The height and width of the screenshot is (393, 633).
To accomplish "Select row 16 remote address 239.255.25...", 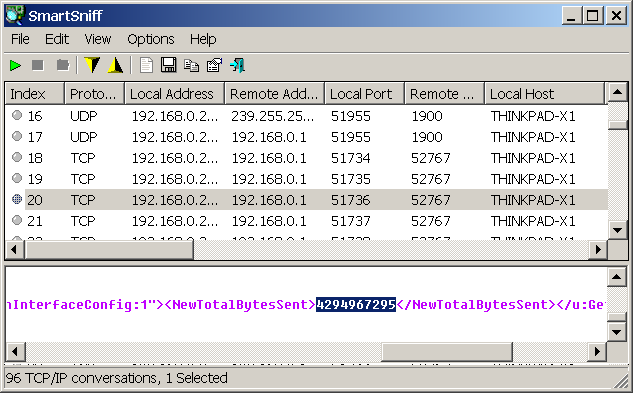I will pyautogui.click(x=272, y=116).
